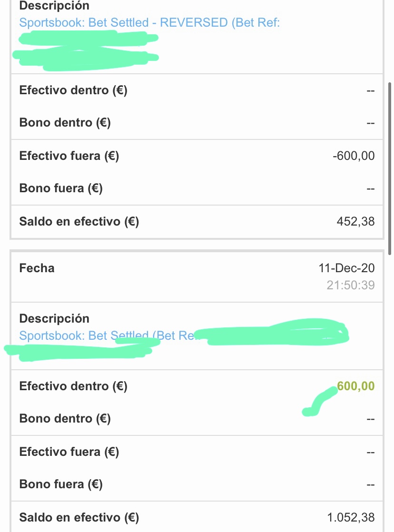Select the 452,38 cash balance value

(x=355, y=222)
